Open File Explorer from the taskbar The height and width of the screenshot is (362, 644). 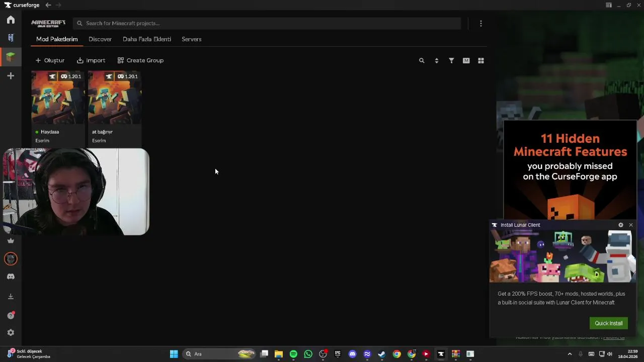(279, 354)
